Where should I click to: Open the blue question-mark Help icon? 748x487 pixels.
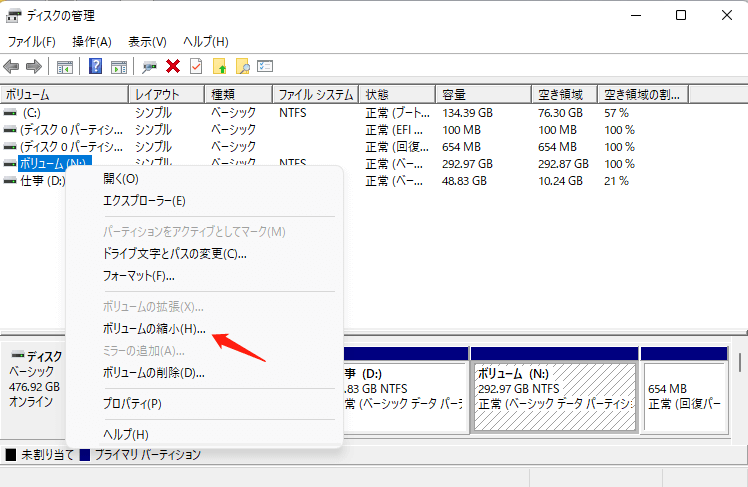95,66
